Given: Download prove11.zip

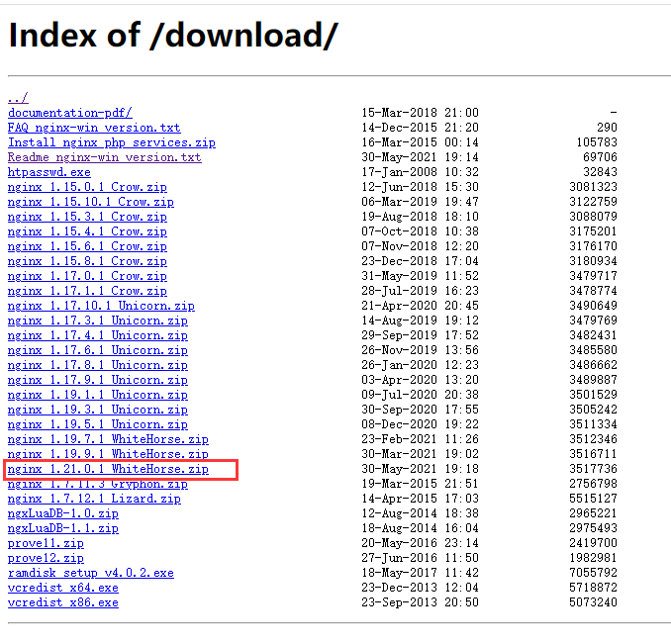Looking at the screenshot, I should coord(46,543).
